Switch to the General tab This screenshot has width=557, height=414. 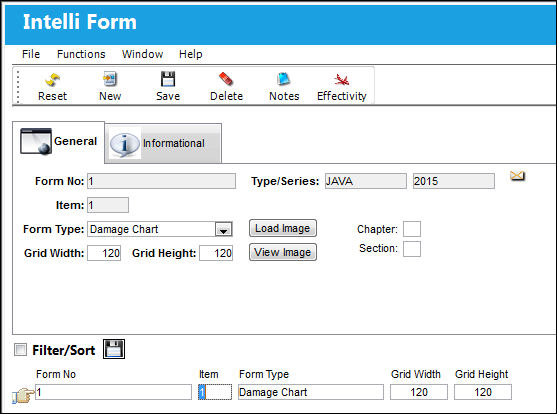pos(59,142)
